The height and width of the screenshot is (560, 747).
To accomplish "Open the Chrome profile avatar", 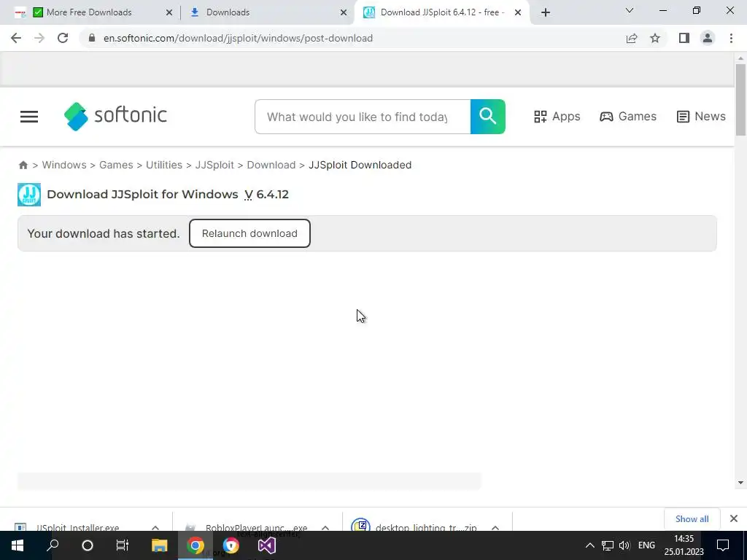I will pyautogui.click(x=708, y=38).
